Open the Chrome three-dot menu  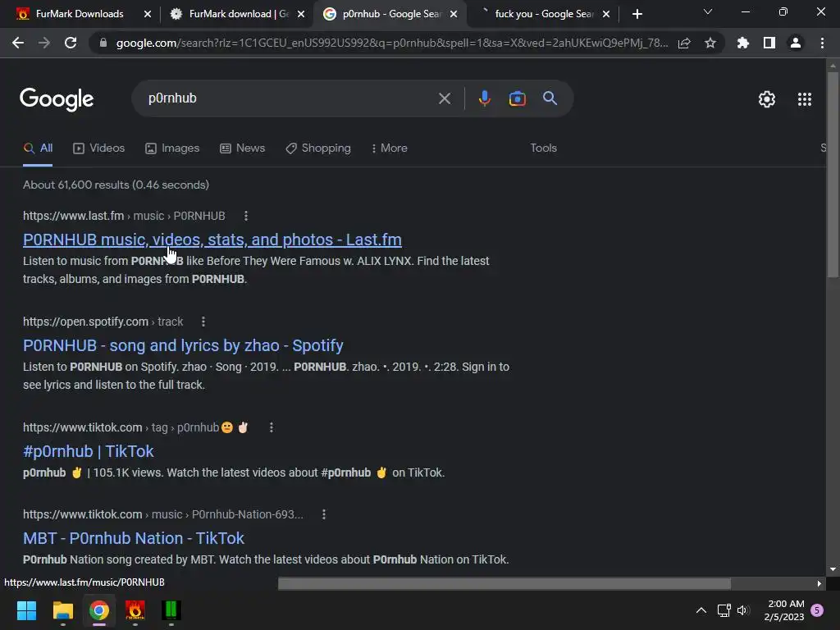pyautogui.click(x=822, y=43)
